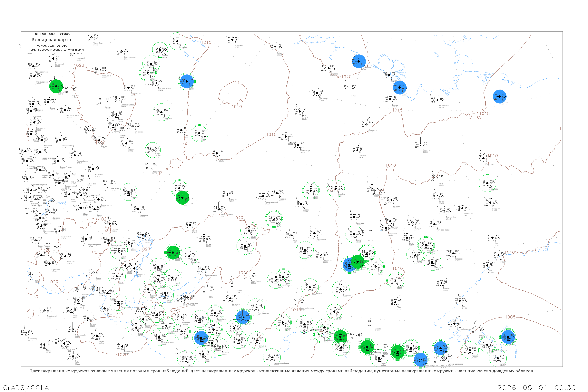Screen dimensions: 588x392
Task: Select the Большой Шантар station plot
Action: [x=455, y=324]
